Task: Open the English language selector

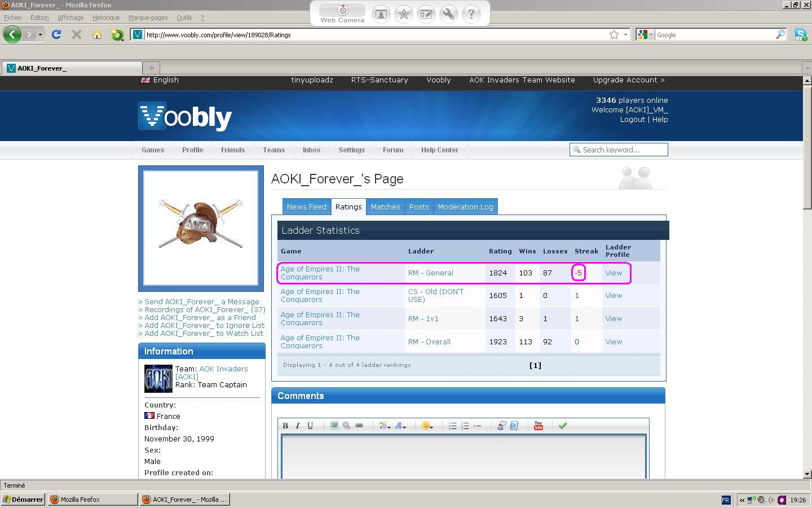Action: click(160, 80)
